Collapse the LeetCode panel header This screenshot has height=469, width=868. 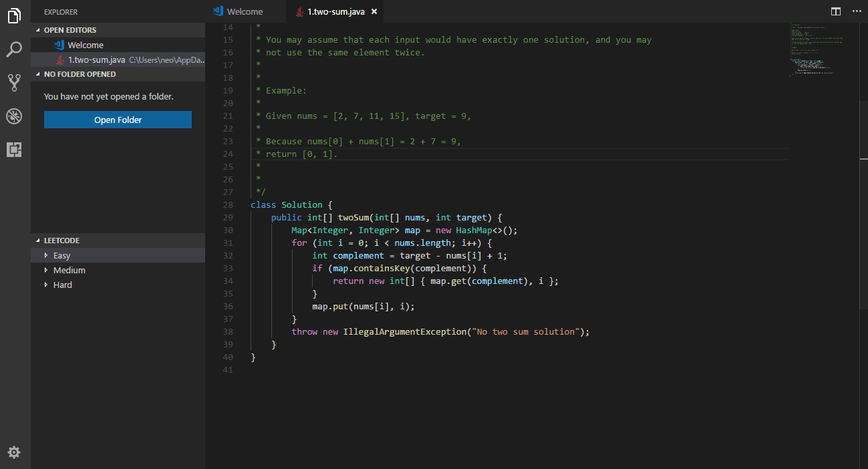(61, 241)
